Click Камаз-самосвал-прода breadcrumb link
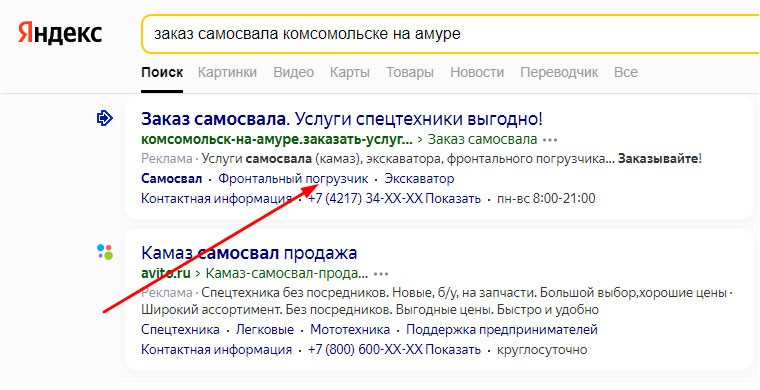 (x=287, y=273)
